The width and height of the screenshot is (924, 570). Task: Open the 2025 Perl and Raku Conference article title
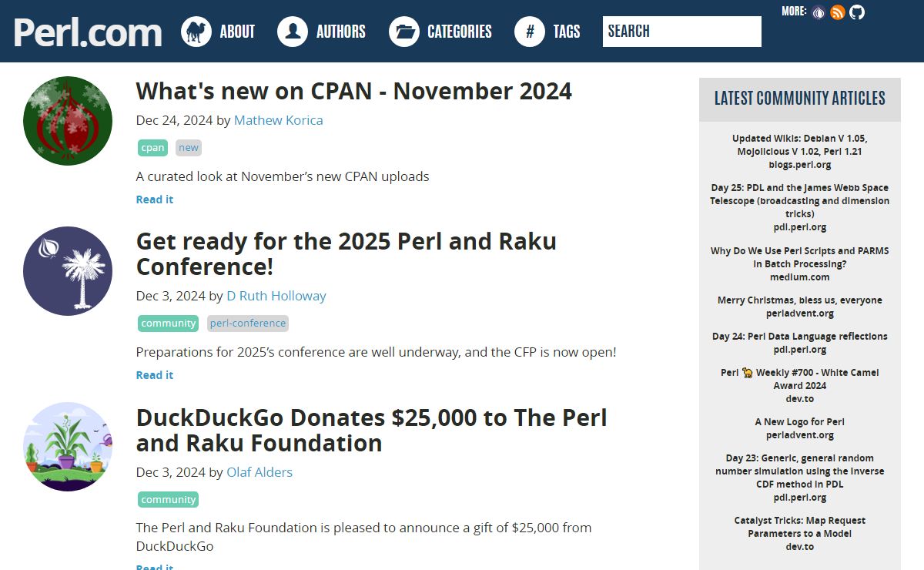click(x=346, y=254)
